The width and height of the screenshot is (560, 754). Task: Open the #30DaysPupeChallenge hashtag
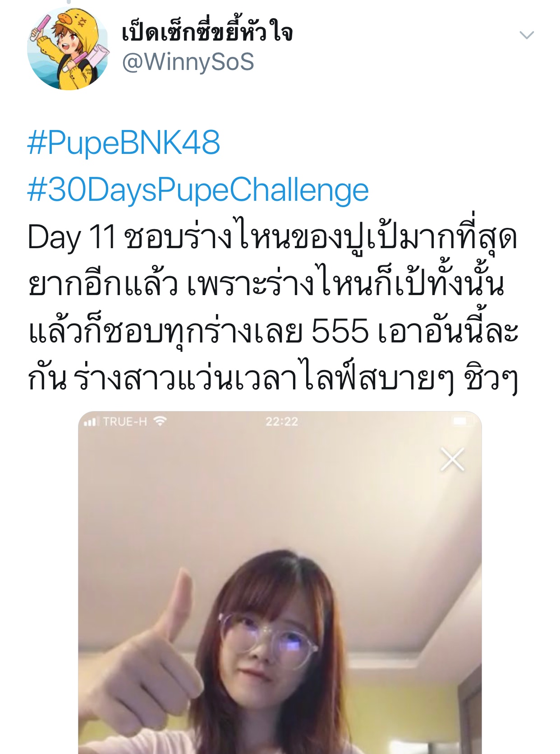point(198,190)
